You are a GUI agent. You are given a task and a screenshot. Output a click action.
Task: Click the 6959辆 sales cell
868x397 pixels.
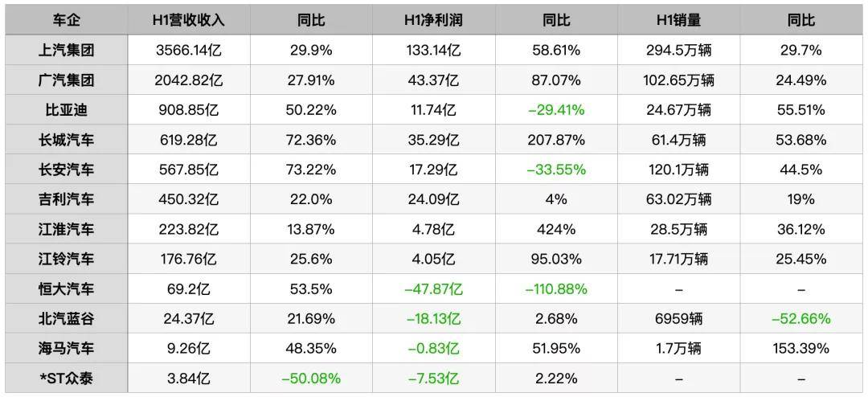pyautogui.click(x=678, y=318)
